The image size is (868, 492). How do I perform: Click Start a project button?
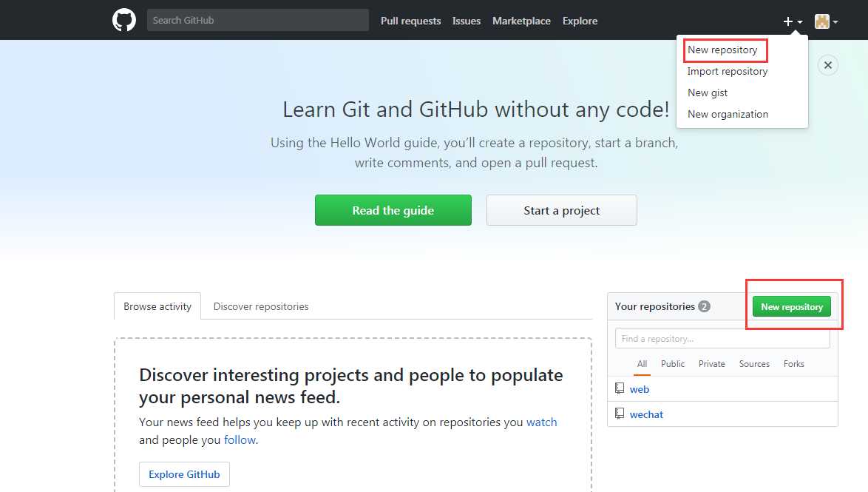562,210
